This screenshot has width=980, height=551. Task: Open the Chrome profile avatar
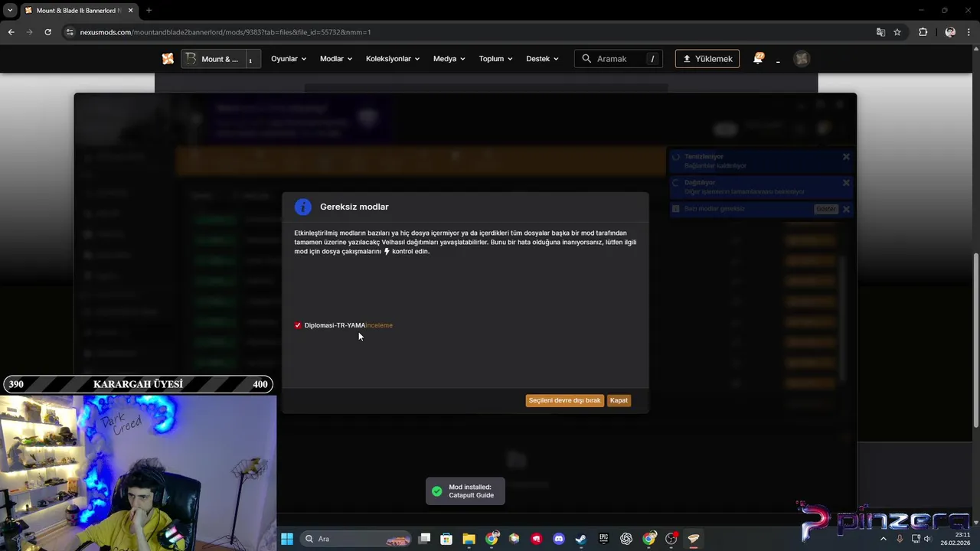coord(950,32)
